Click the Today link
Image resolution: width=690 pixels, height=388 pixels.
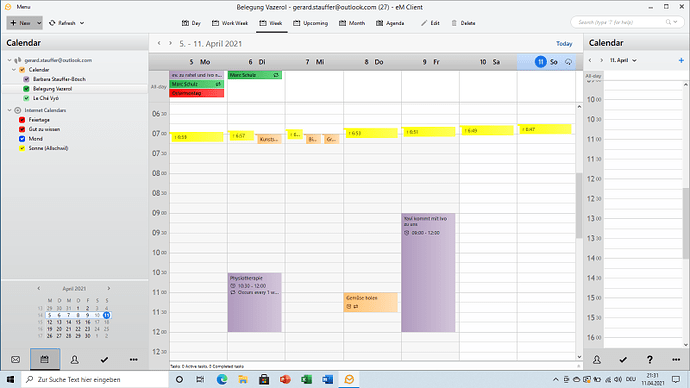[x=564, y=44]
